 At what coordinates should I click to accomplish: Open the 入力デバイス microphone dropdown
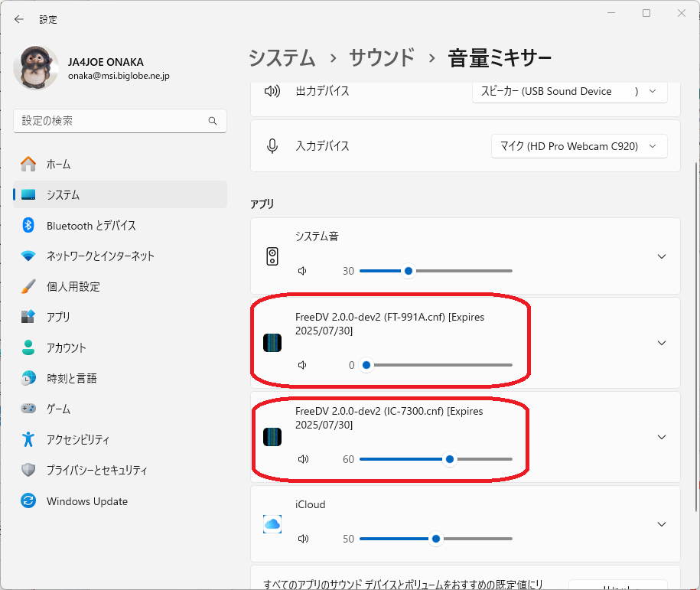(x=579, y=146)
